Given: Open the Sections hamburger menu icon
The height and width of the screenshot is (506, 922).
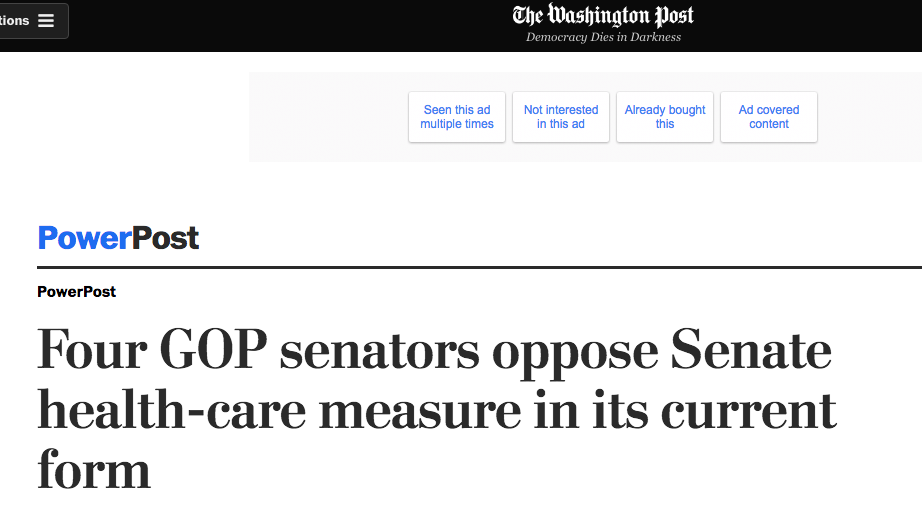Looking at the screenshot, I should [46, 21].
